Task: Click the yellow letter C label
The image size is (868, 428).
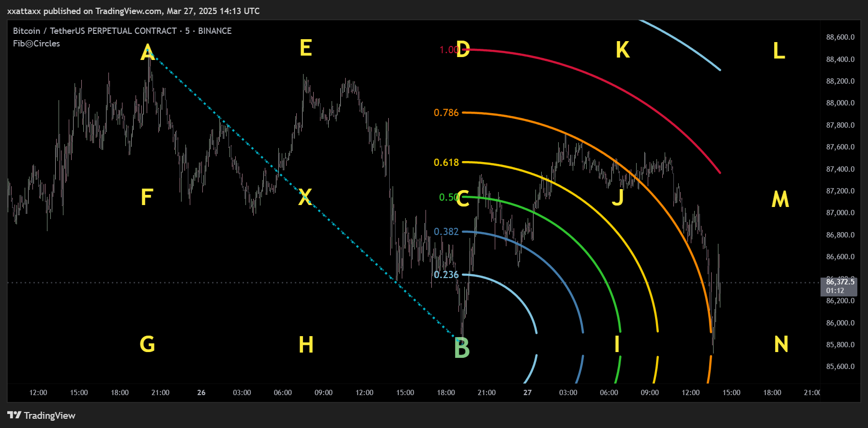Action: tap(463, 198)
